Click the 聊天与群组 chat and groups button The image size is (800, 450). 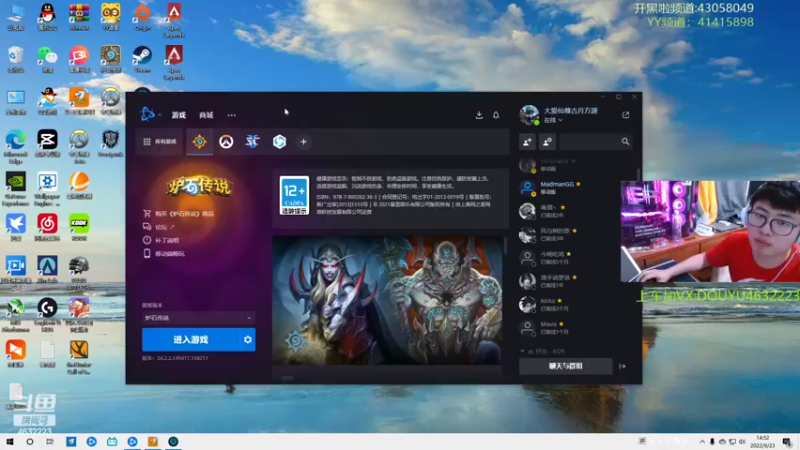pos(565,366)
